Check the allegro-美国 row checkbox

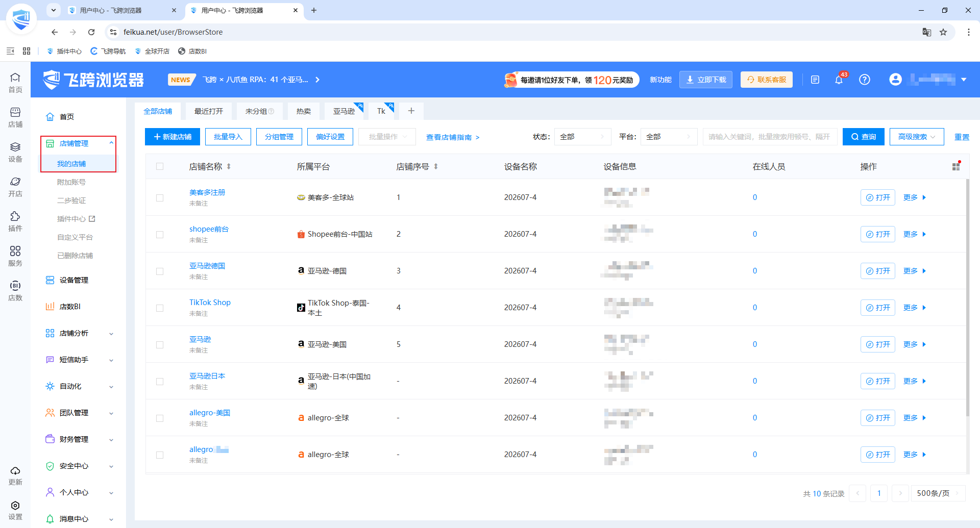pyautogui.click(x=160, y=418)
